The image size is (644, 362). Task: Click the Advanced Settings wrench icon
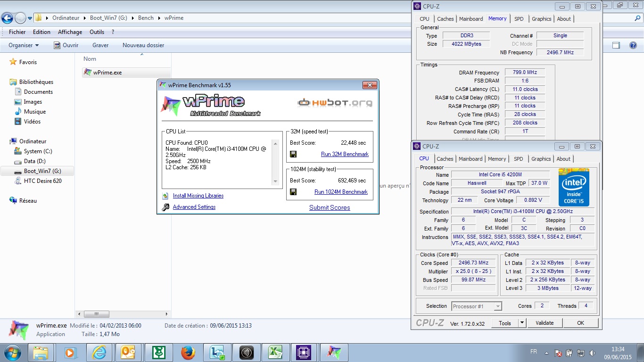165,207
